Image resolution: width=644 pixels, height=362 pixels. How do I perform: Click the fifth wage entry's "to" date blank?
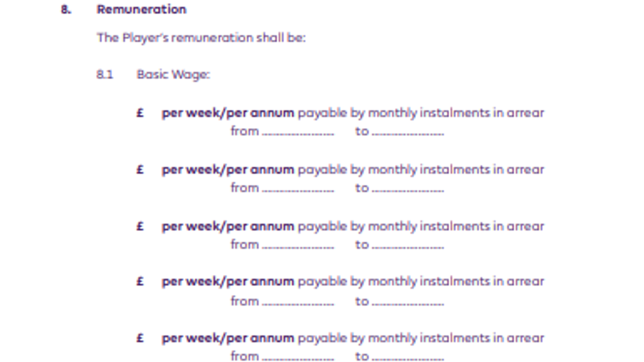coord(408,357)
